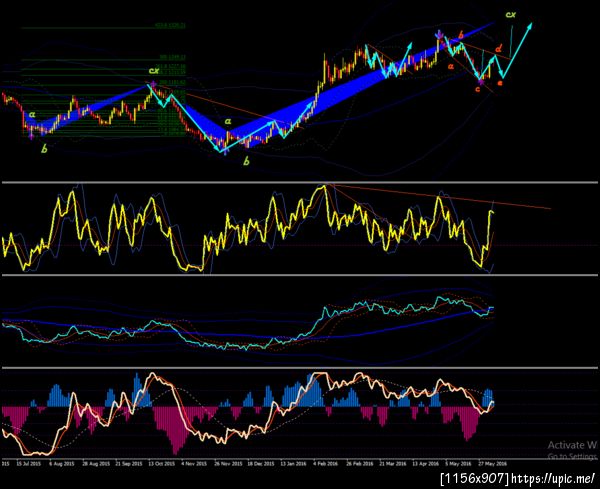Screen dimensions: 600x489
Task: Click the '21 Mar 2016' axis date
Action: (393, 463)
